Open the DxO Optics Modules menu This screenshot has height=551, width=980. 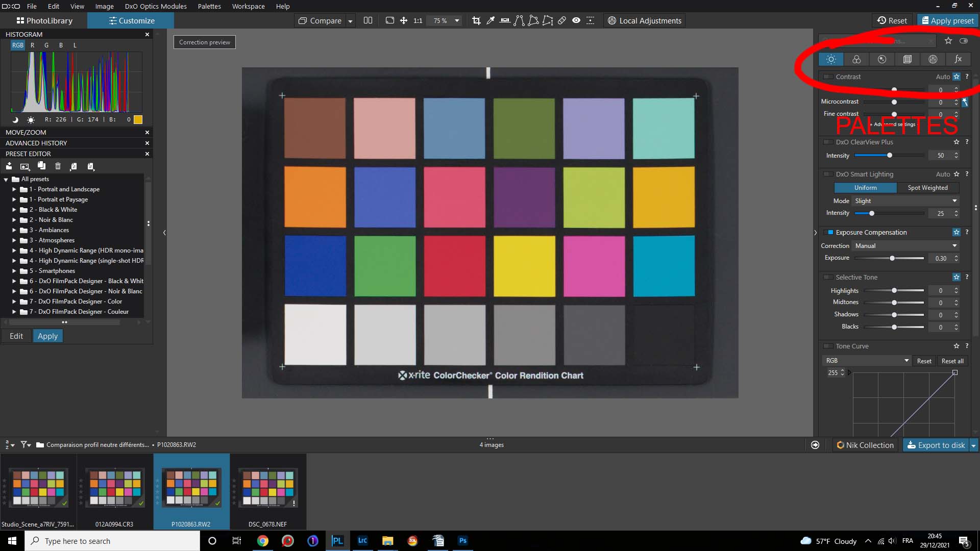pyautogui.click(x=156, y=6)
